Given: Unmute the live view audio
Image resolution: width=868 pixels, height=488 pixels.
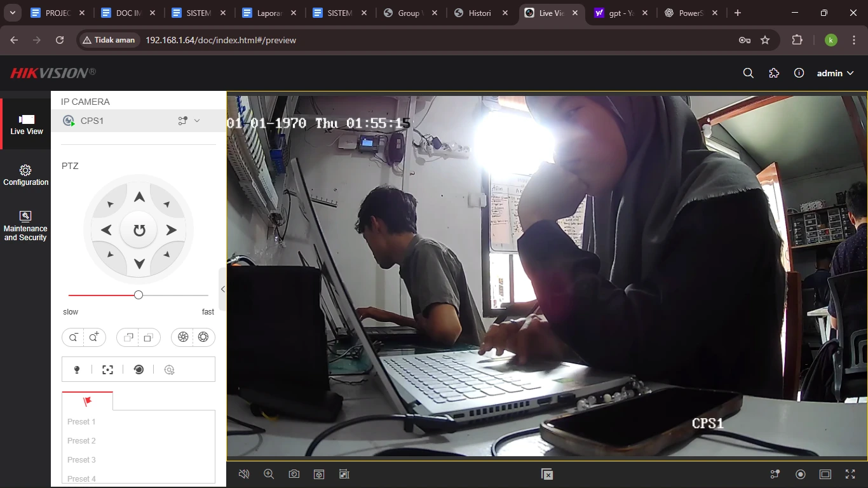Looking at the screenshot, I should [x=243, y=474].
